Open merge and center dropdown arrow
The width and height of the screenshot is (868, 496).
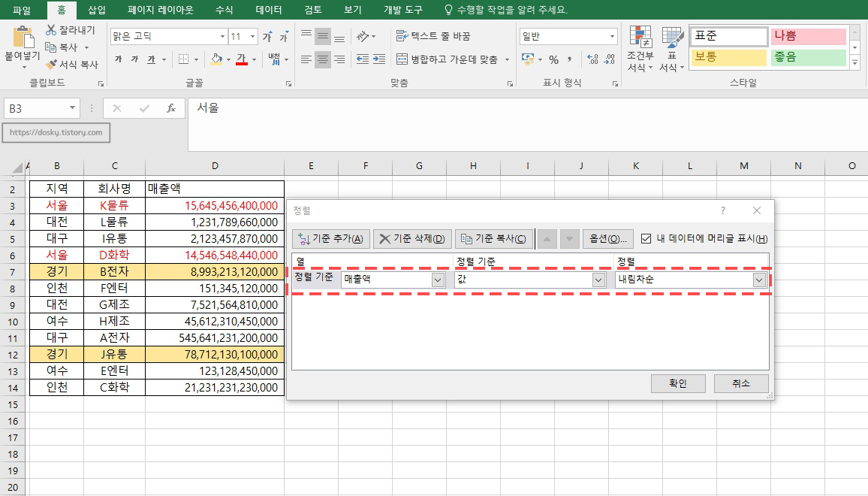pos(507,59)
